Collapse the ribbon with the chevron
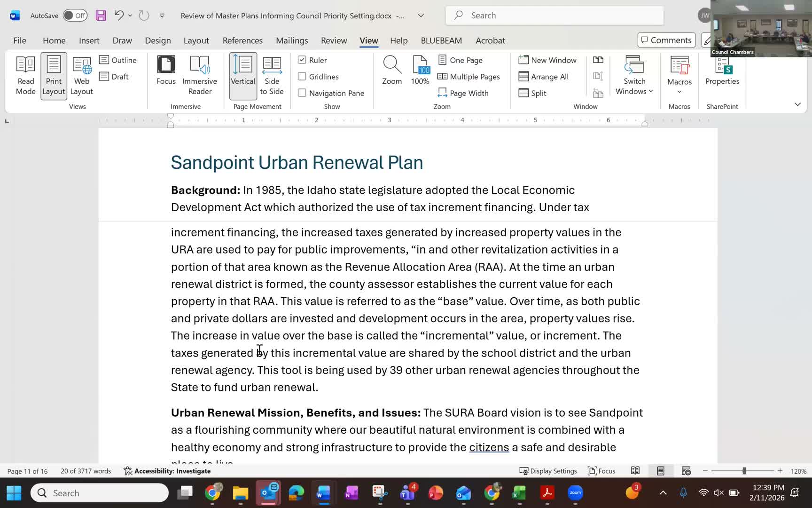 point(798,104)
